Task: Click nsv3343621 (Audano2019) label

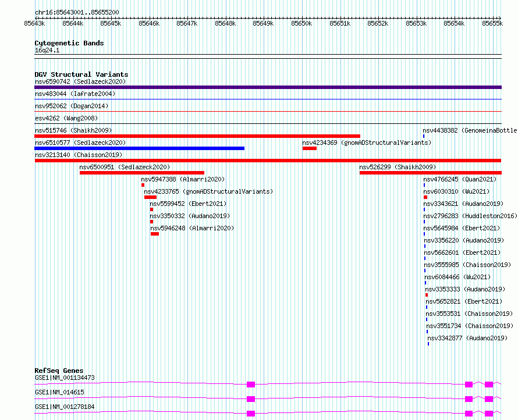Action: click(463, 204)
